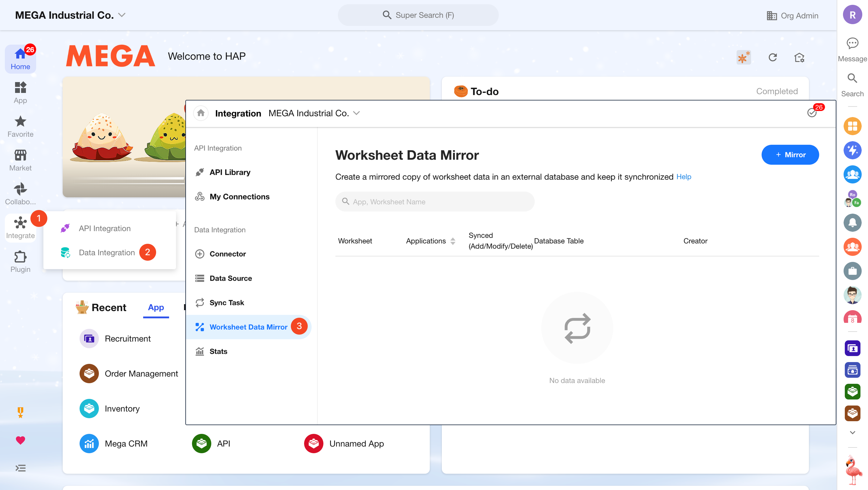Click the Integration home icon button
The width and height of the screenshot is (868, 490).
(x=201, y=113)
